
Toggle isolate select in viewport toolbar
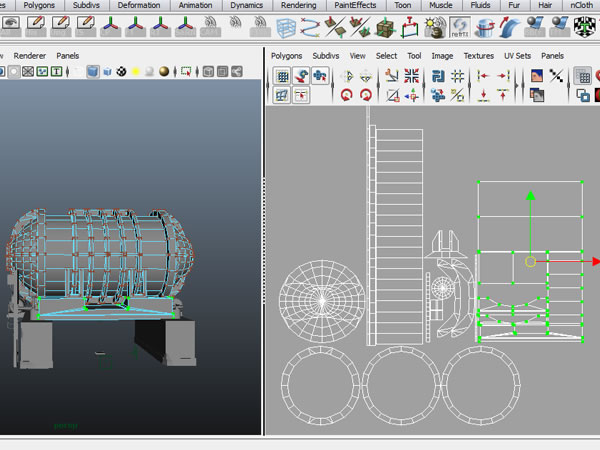coord(186,72)
